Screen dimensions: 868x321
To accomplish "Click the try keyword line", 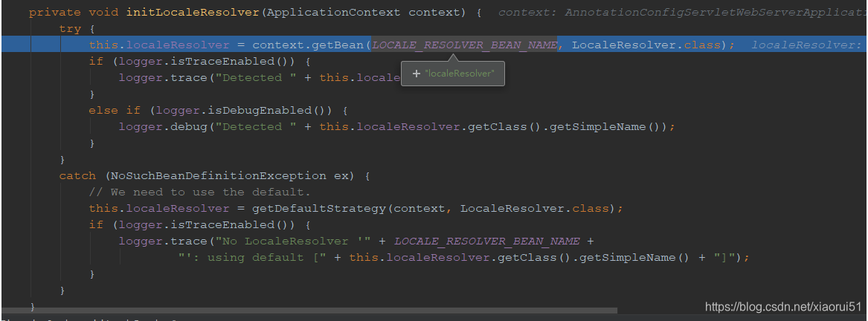I will pos(70,29).
